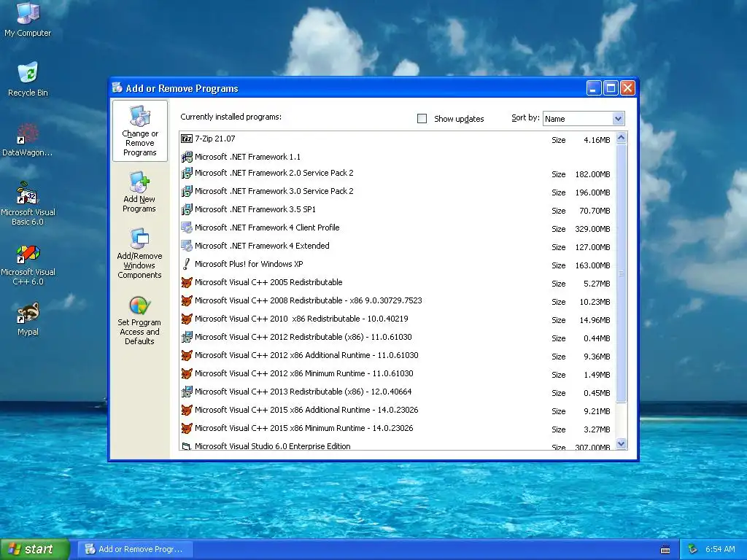747x560 pixels.
Task: Click the Visual C++ 2013 Redistributable (x86) icon
Action: click(x=187, y=392)
